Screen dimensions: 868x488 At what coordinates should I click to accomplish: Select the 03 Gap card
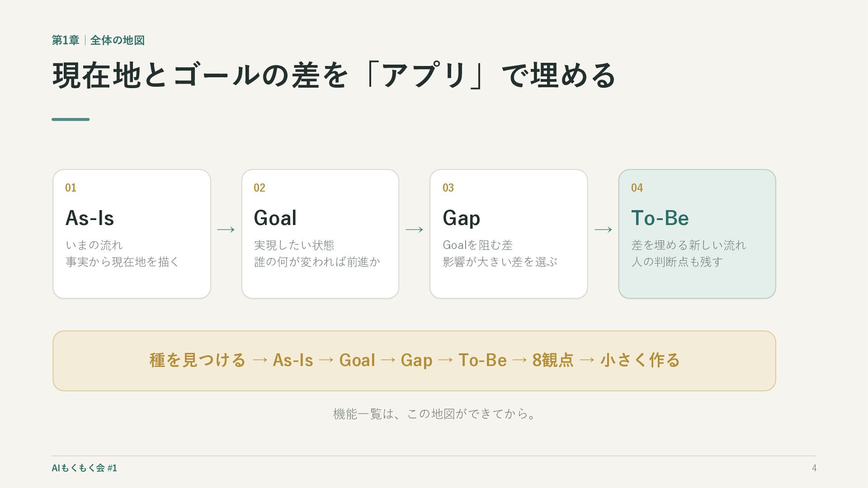pos(509,234)
